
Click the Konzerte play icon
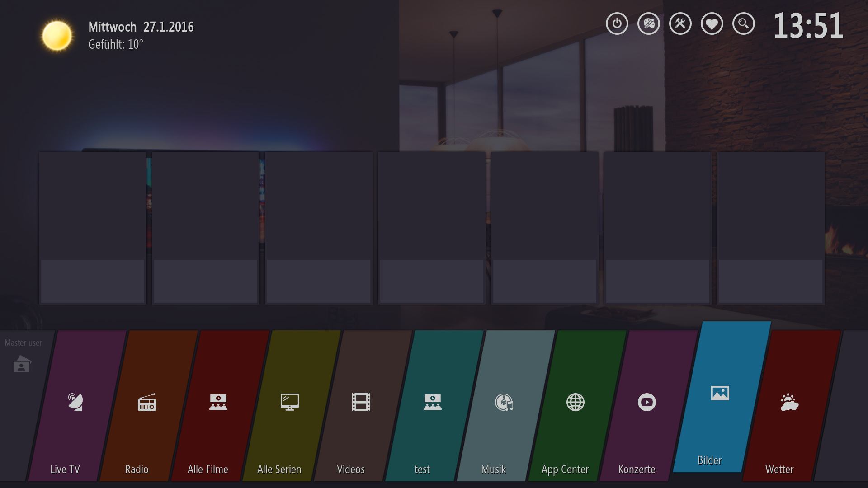pyautogui.click(x=647, y=402)
